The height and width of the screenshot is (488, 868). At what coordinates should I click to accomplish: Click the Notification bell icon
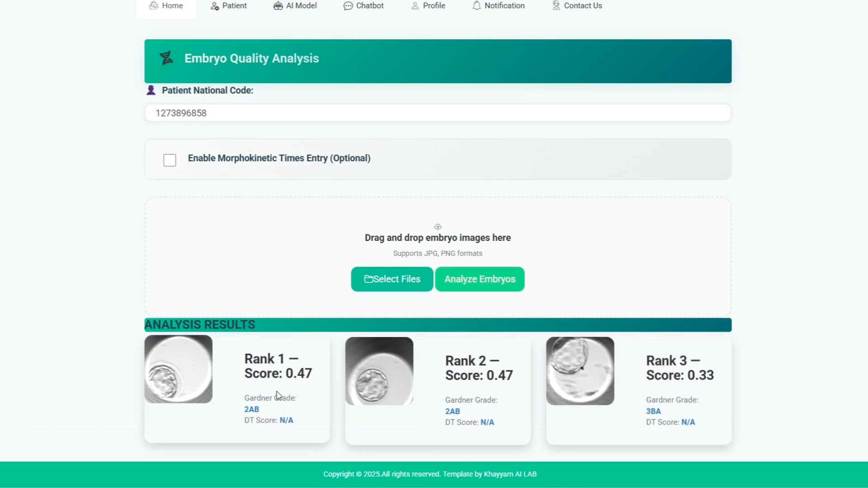point(476,6)
